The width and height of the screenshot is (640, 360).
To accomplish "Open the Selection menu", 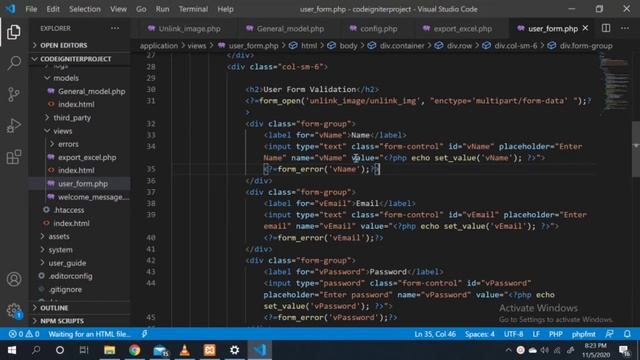I will 84,9.
